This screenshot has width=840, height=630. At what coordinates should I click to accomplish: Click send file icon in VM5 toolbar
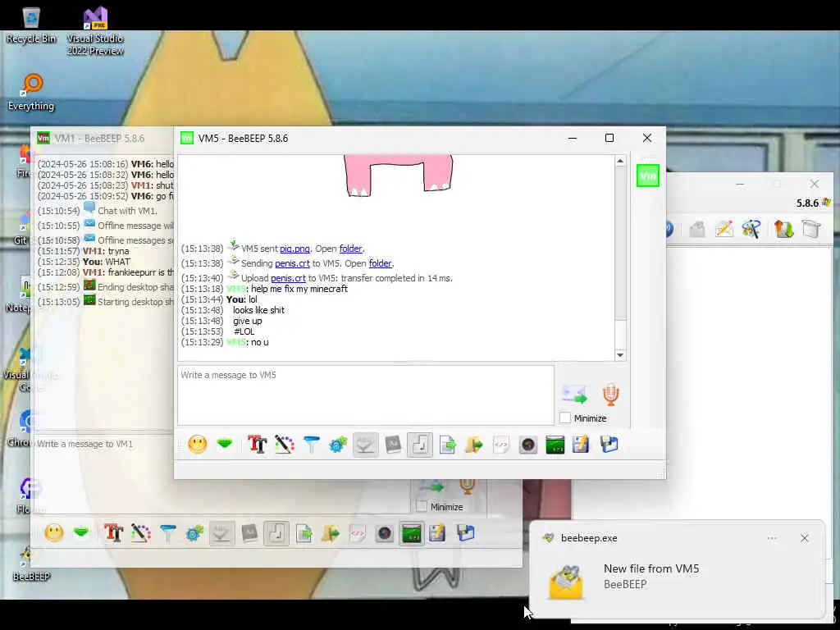pyautogui.click(x=447, y=445)
